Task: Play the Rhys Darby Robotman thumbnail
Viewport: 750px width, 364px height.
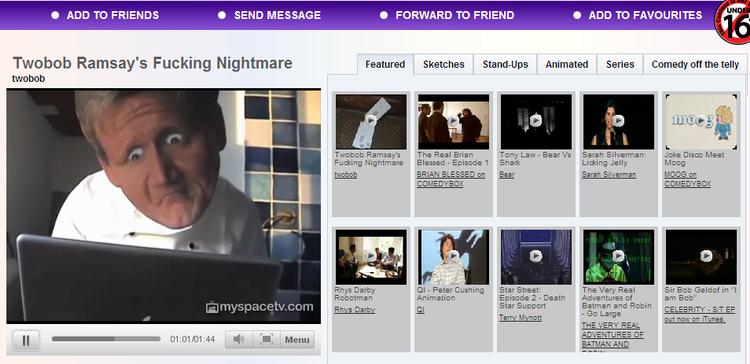Action: click(371, 257)
